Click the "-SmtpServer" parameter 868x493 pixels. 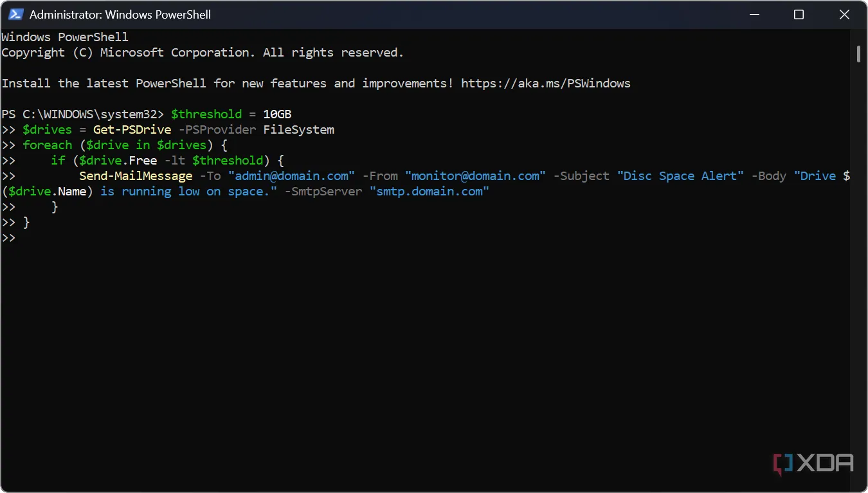323,192
